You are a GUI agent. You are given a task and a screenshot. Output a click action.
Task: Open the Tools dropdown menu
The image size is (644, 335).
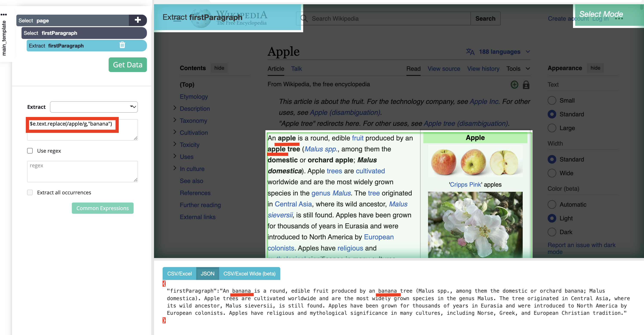coord(518,69)
